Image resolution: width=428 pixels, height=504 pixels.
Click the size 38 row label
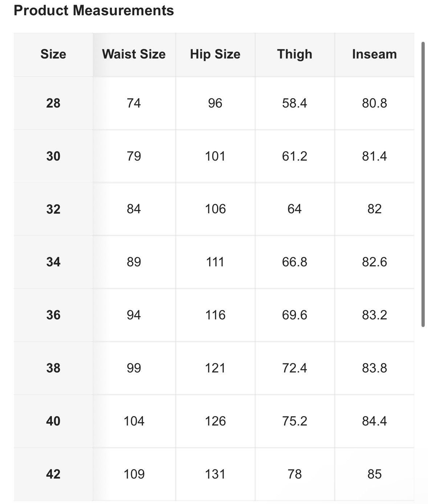(53, 368)
